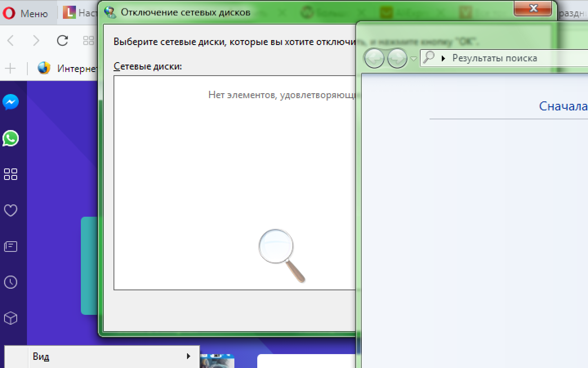Viewport: 588px width, 368px height.
Task: Click the Explorer window's forward arrow
Action: click(397, 58)
